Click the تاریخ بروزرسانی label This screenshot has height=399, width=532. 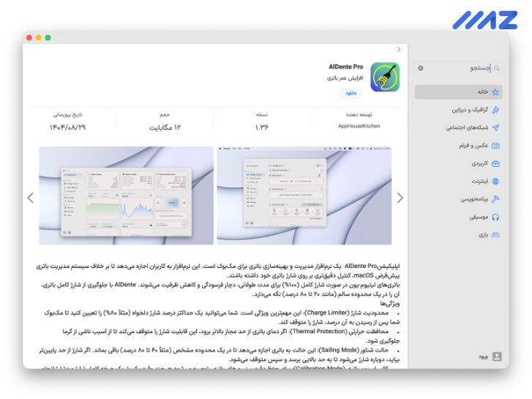tap(67, 115)
